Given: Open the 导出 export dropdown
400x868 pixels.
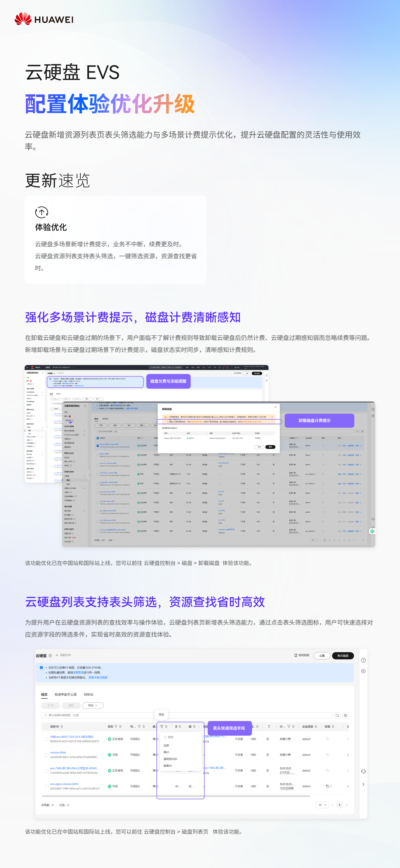Looking at the screenshot, I should [x=92, y=705].
